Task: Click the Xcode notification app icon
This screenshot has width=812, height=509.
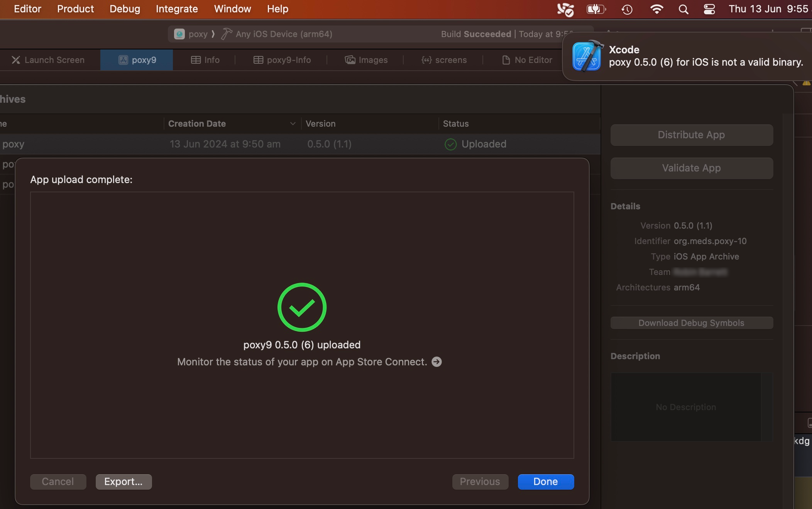Action: 587,56
